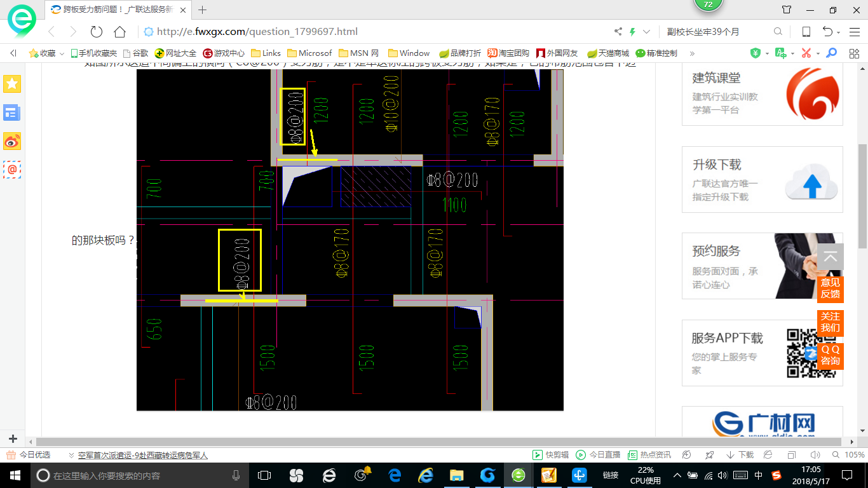Click the orange 关注我们 button
This screenshot has width=868, height=488.
click(x=831, y=322)
